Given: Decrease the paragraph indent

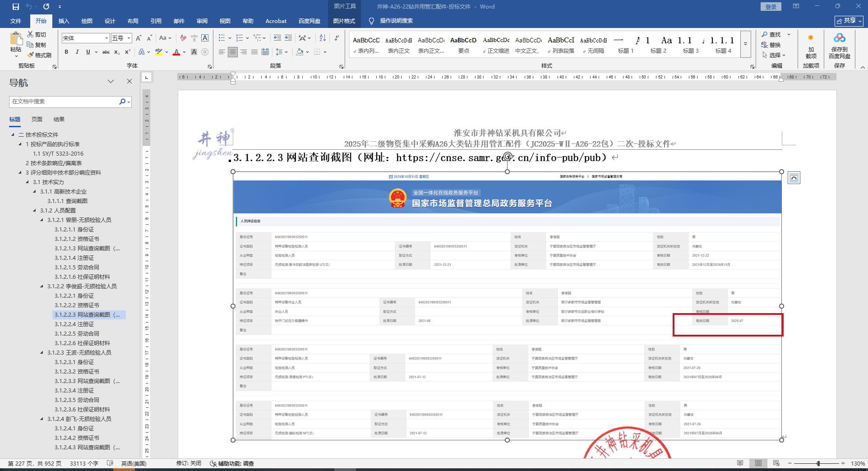Looking at the screenshot, I should [x=277, y=38].
